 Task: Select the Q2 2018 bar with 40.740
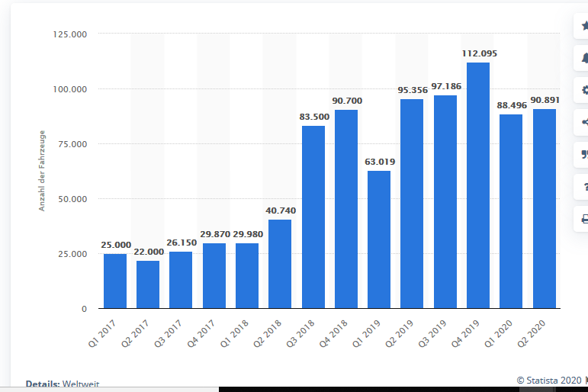280,264
